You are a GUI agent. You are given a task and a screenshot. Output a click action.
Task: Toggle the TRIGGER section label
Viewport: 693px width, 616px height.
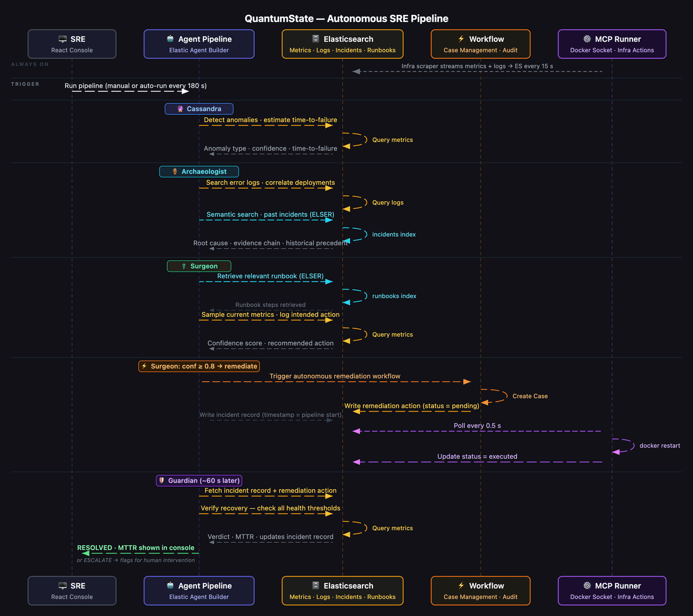pyautogui.click(x=25, y=84)
